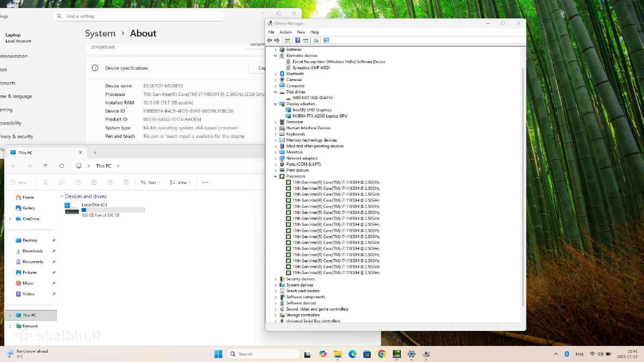Launch Google Chrome from the taskbar
Image resolution: width=644 pixels, height=362 pixels.
tap(382, 354)
